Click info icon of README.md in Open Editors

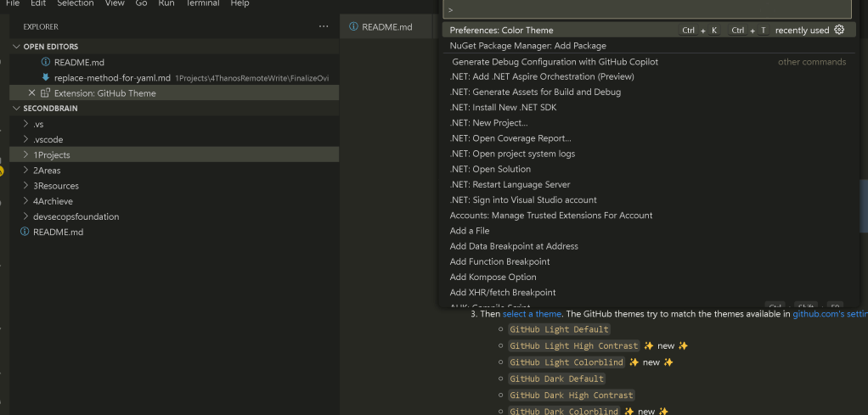45,62
